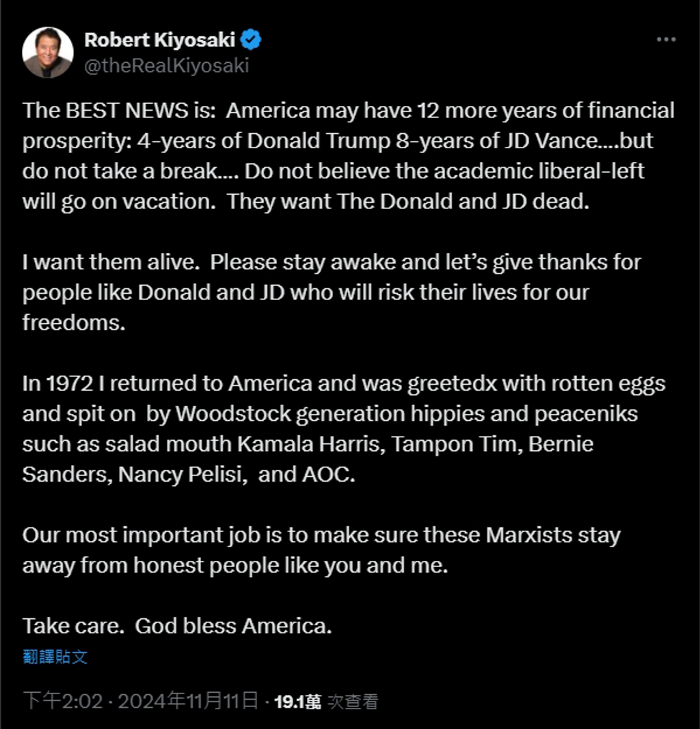
Task: Click the 下午2:02 post time
Action: (62, 701)
